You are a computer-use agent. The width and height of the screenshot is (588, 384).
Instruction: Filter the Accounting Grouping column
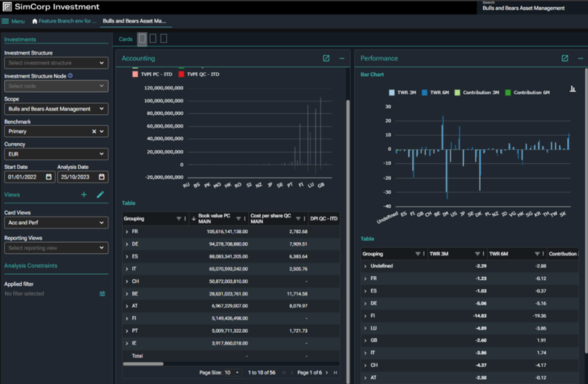coord(179,219)
